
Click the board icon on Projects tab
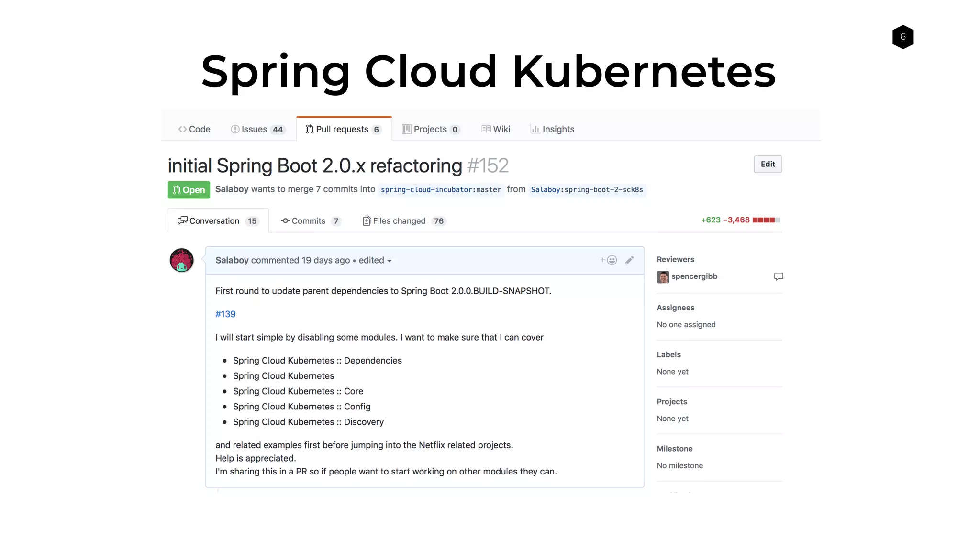coord(407,129)
